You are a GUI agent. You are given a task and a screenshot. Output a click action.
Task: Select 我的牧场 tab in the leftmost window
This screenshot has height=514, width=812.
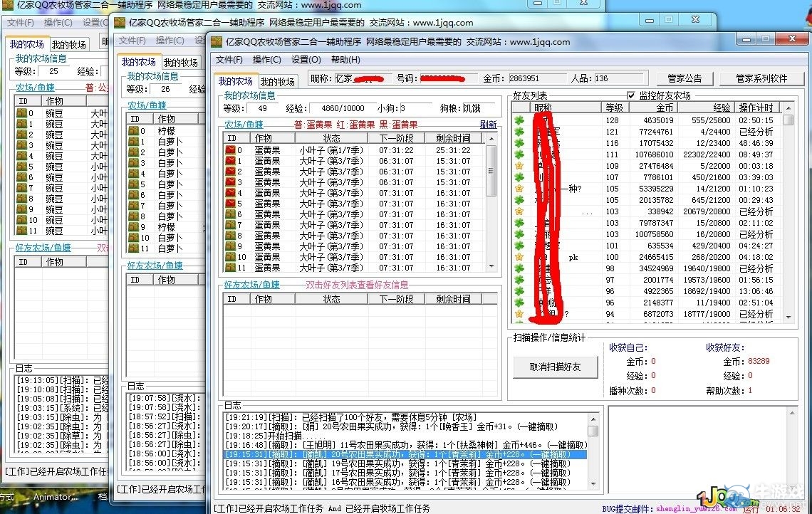[69, 45]
